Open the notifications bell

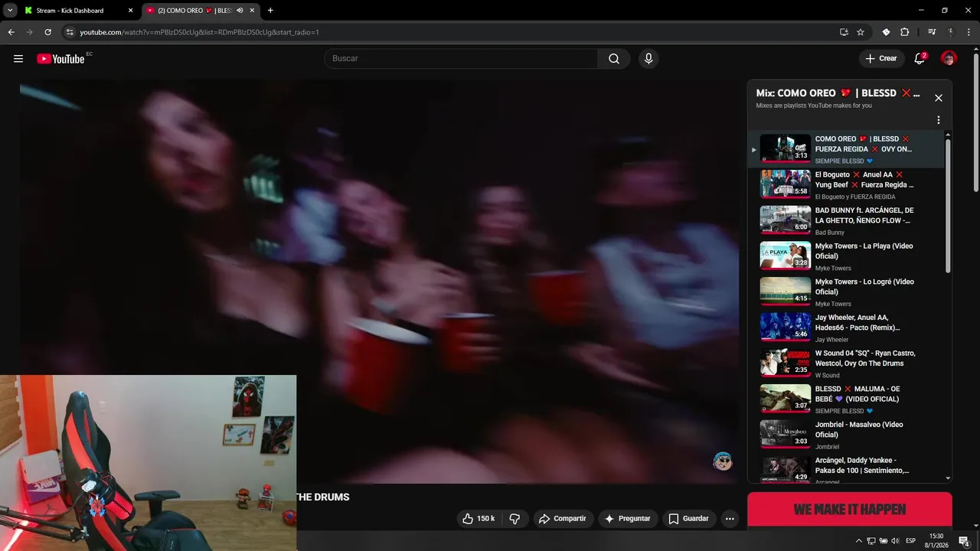(920, 59)
